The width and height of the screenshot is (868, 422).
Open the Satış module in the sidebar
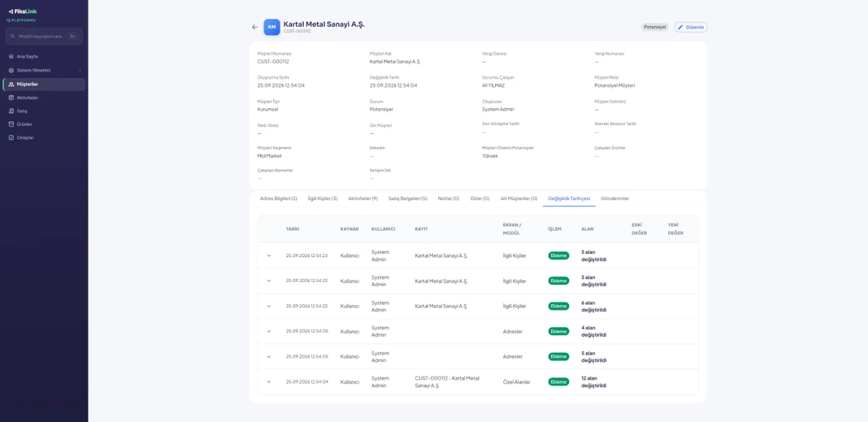43,111
